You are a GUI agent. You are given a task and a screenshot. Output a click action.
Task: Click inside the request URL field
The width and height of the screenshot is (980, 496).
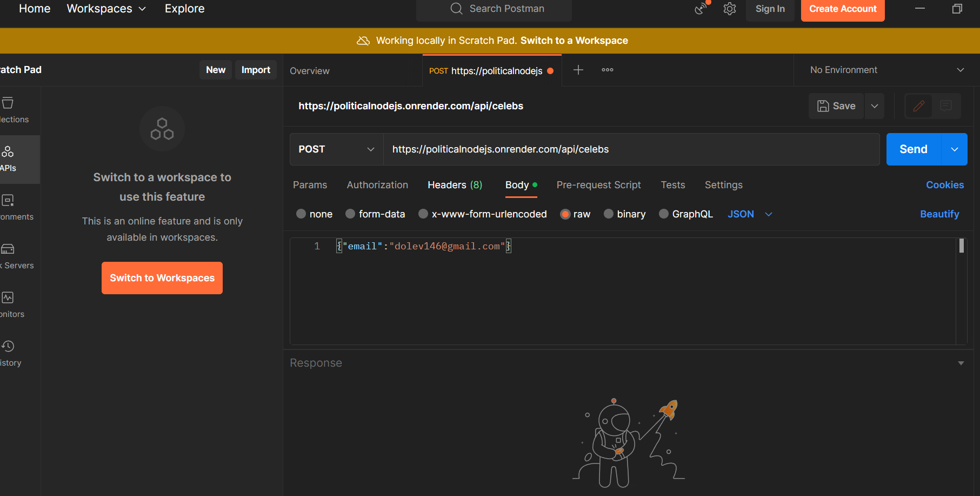click(595, 149)
